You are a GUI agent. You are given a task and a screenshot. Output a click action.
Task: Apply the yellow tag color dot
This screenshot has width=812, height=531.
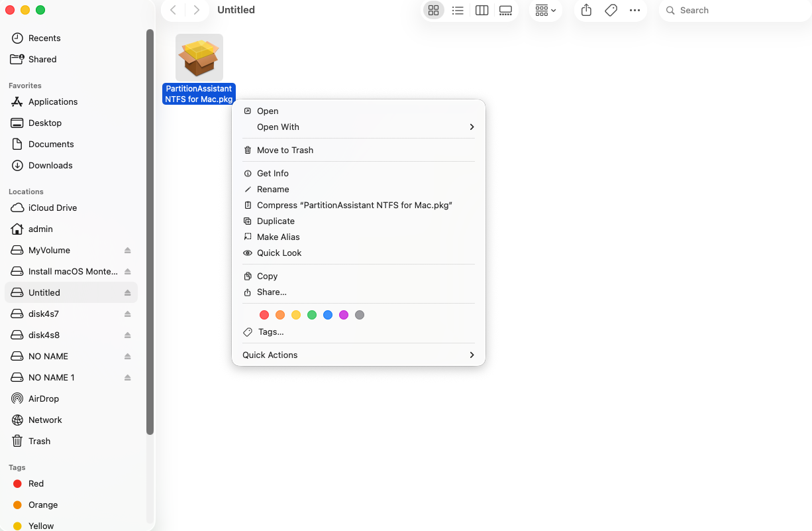point(296,315)
